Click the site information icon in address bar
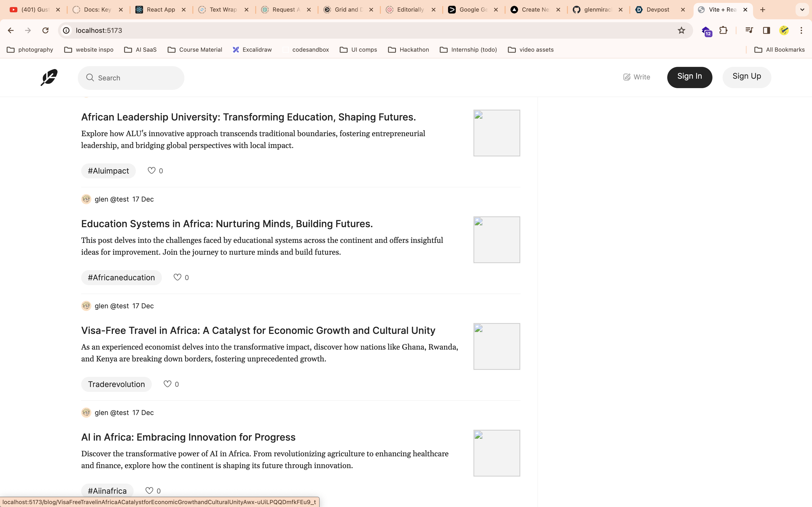This screenshot has height=507, width=812. 66,30
